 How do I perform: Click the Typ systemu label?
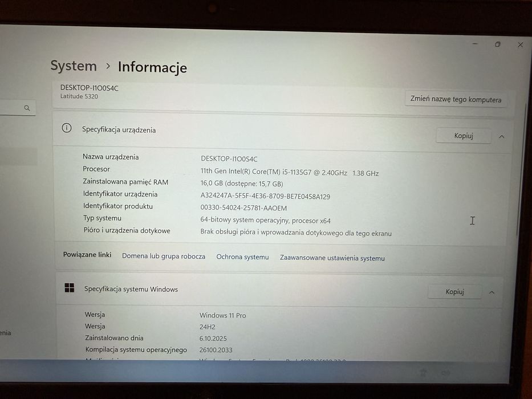click(102, 218)
